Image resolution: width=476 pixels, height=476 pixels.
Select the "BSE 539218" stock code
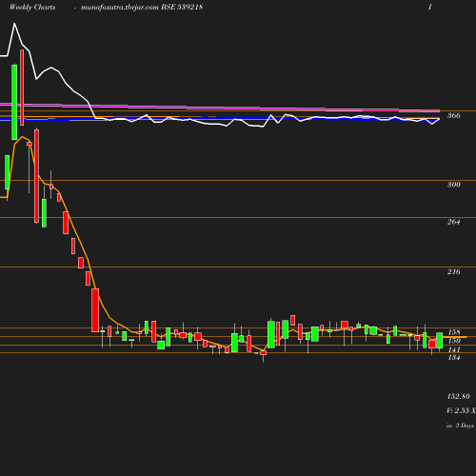182,7
